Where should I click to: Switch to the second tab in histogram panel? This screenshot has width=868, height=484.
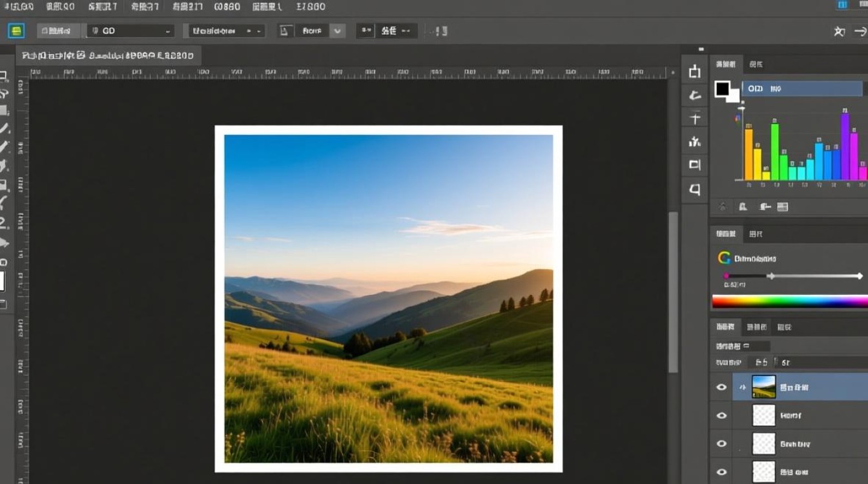756,65
